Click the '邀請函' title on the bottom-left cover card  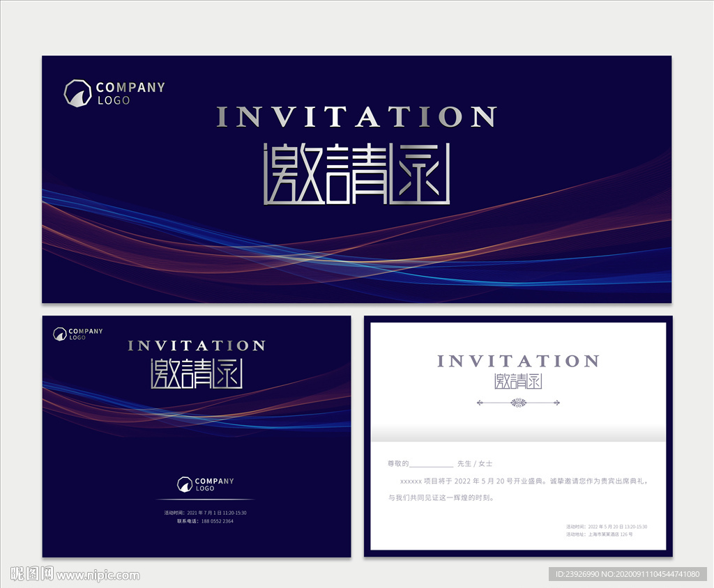point(197,373)
